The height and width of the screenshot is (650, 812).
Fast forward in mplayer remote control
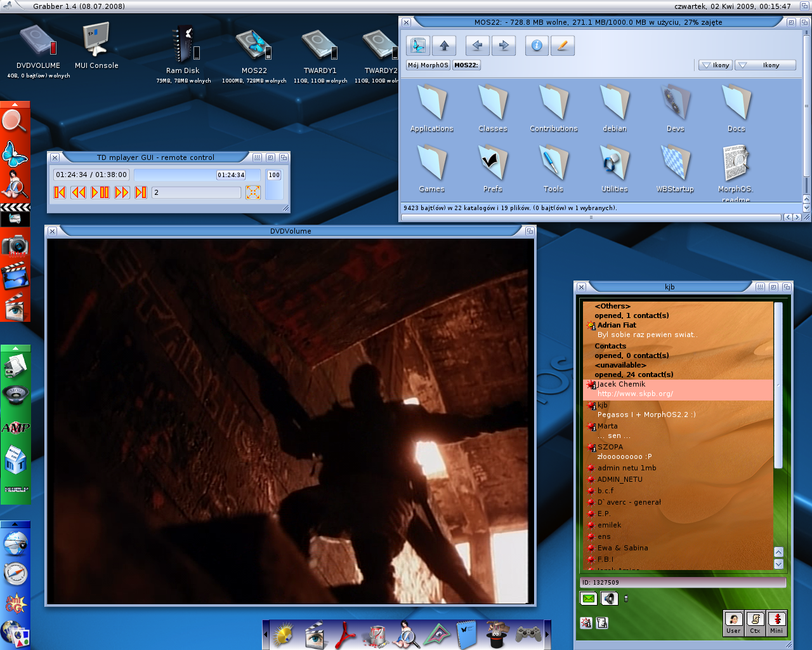point(122,192)
